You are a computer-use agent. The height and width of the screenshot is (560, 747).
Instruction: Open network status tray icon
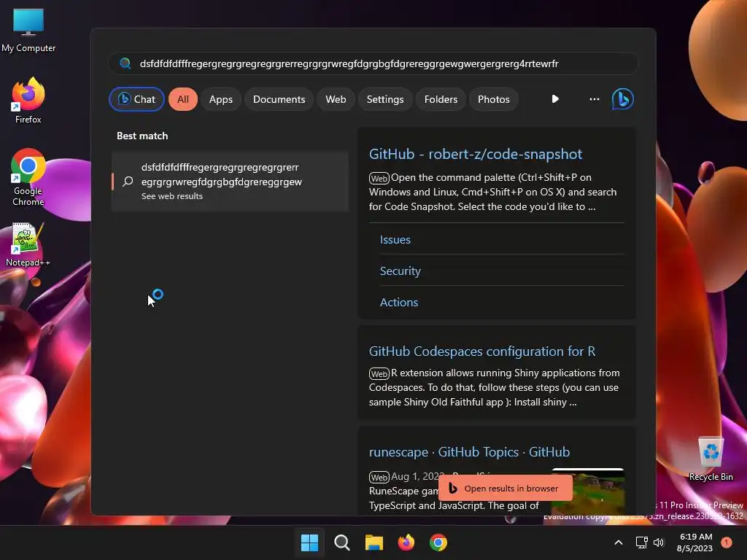coord(642,542)
